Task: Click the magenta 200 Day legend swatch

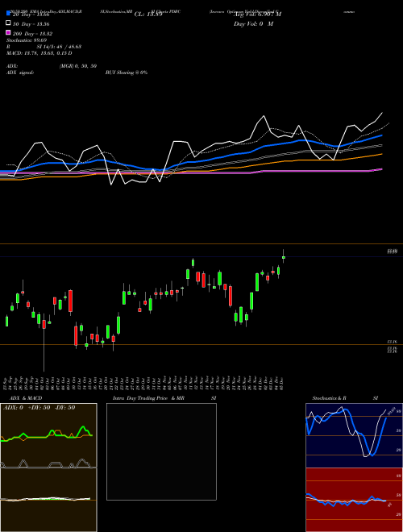Action: (x=8, y=32)
